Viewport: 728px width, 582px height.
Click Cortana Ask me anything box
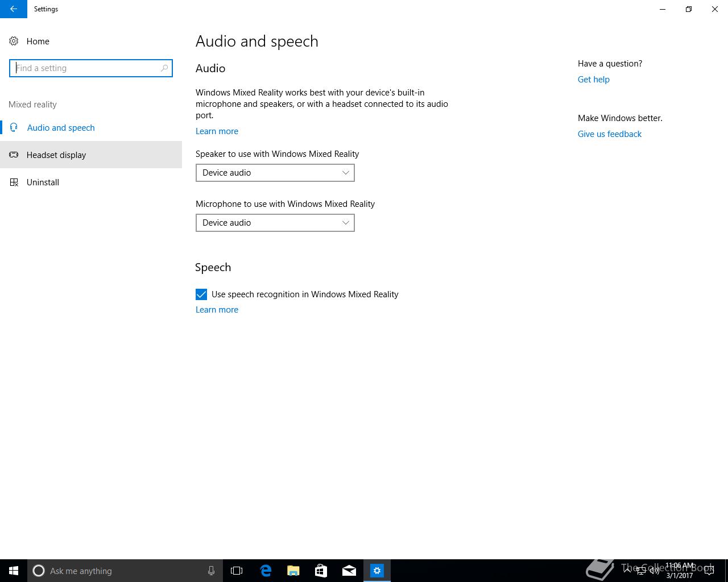125,571
